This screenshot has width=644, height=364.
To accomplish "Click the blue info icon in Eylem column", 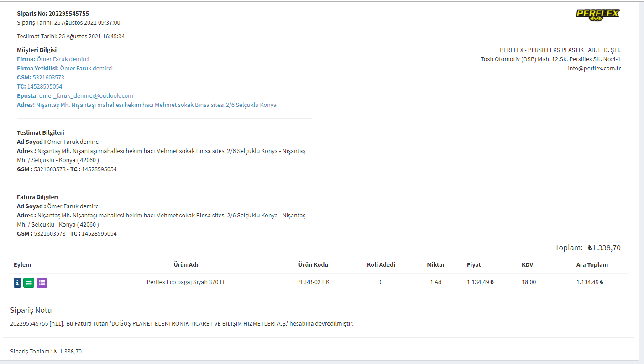I will [x=17, y=283].
